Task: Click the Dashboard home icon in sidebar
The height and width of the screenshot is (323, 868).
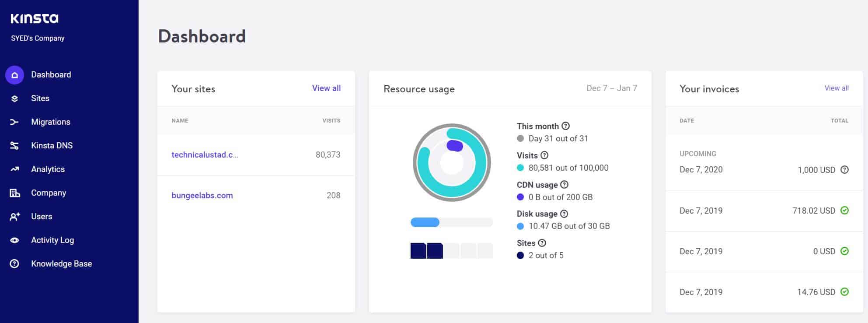Action: [14, 75]
